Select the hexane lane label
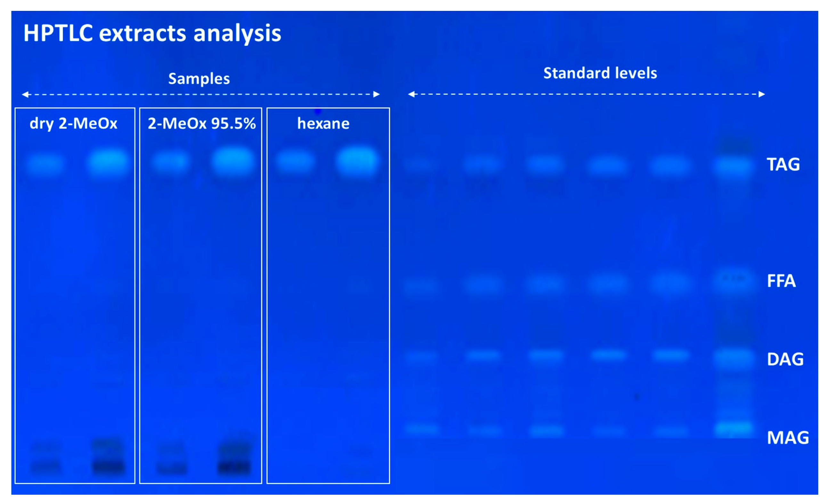 click(323, 123)
